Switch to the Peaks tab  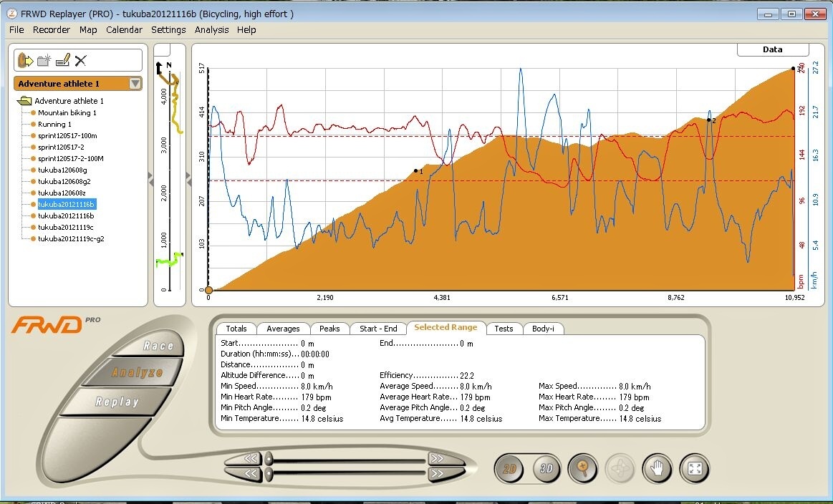(329, 329)
